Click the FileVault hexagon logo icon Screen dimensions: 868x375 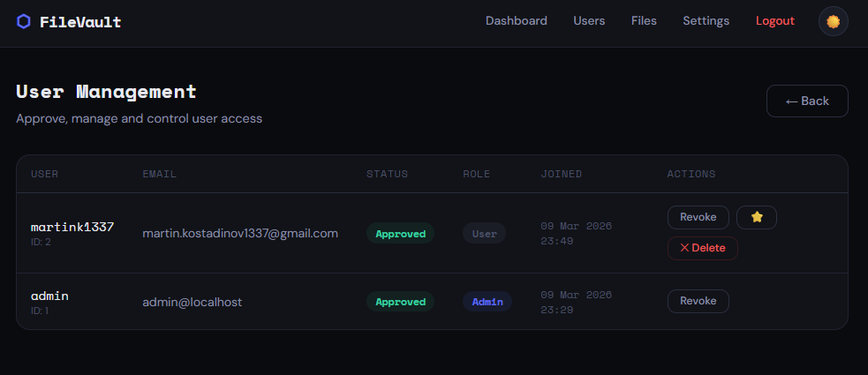coord(24,22)
